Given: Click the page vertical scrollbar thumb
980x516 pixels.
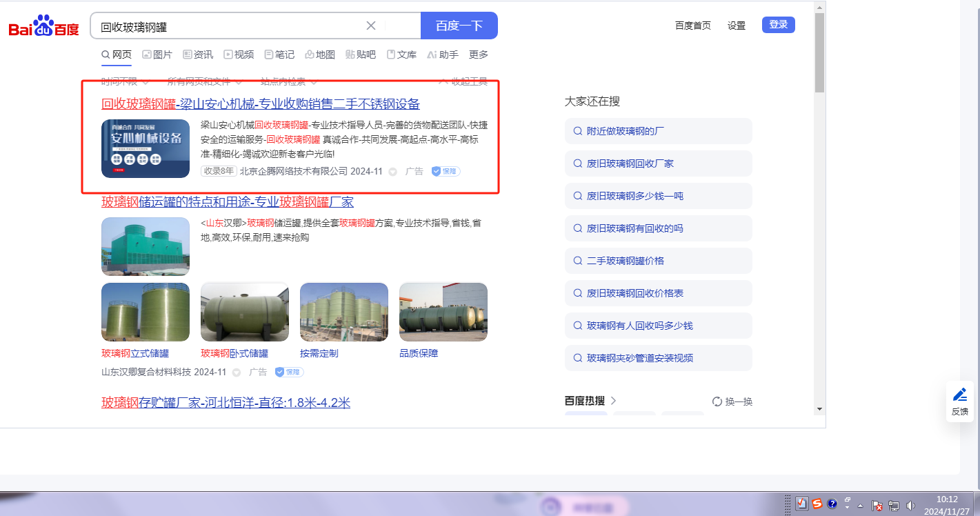Looking at the screenshot, I should tap(819, 52).
